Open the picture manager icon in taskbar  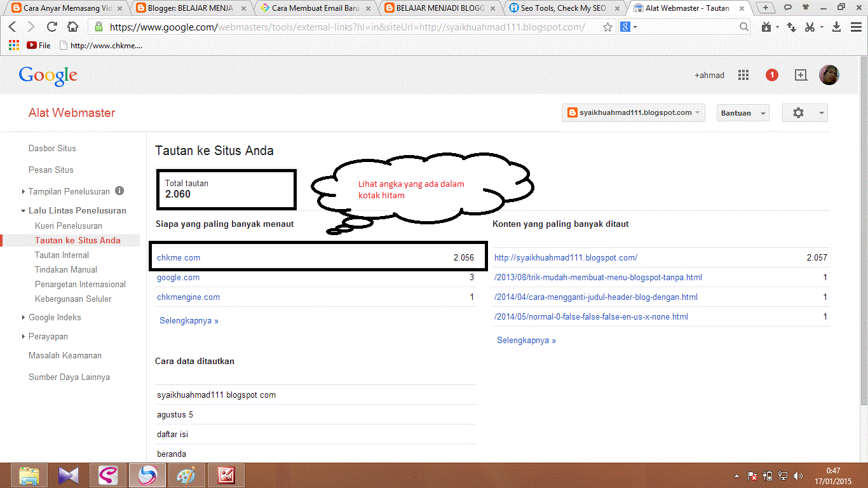227,475
